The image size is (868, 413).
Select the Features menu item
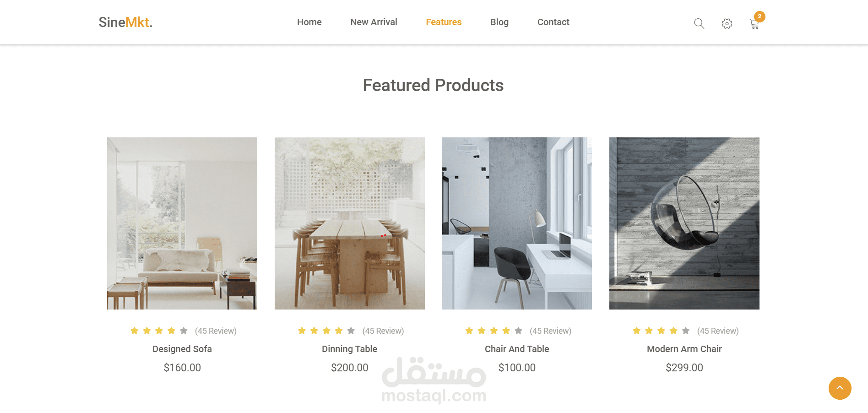(x=444, y=22)
